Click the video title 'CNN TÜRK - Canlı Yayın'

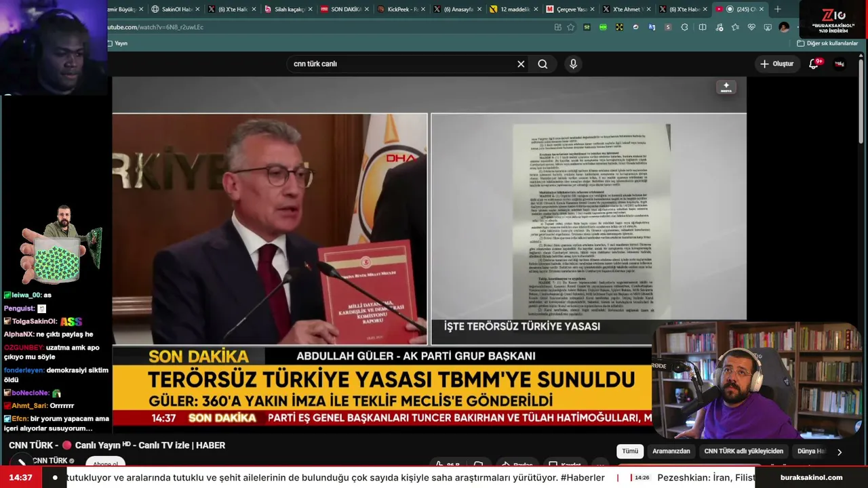pyautogui.click(x=117, y=445)
